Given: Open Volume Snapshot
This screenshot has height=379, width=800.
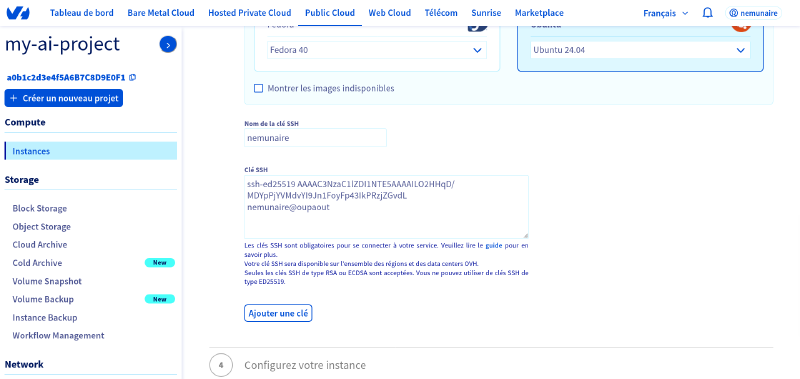Looking at the screenshot, I should point(47,281).
